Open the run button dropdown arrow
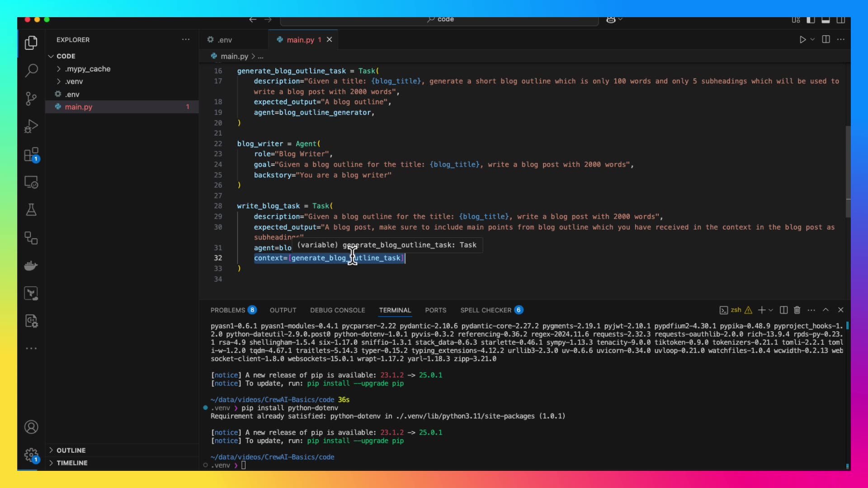 (x=812, y=39)
